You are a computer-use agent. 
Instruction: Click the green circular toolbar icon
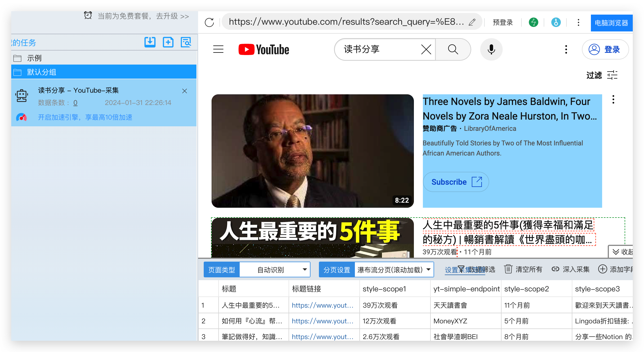click(x=533, y=22)
